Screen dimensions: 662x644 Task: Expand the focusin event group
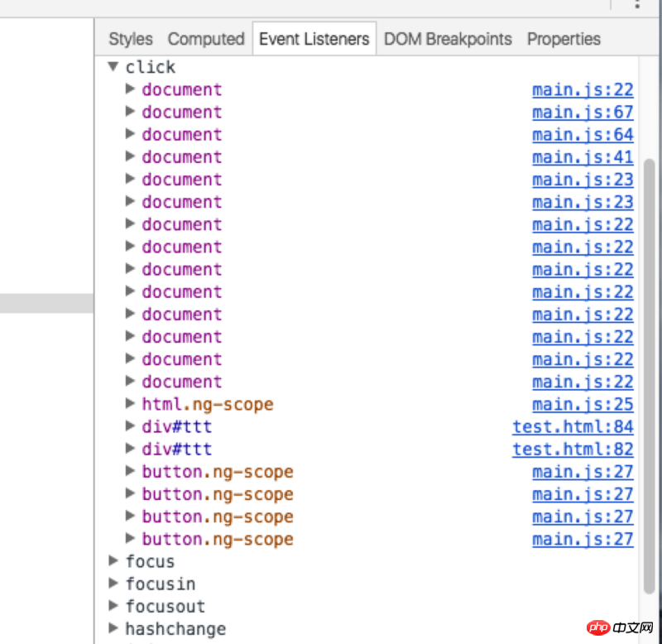(113, 584)
